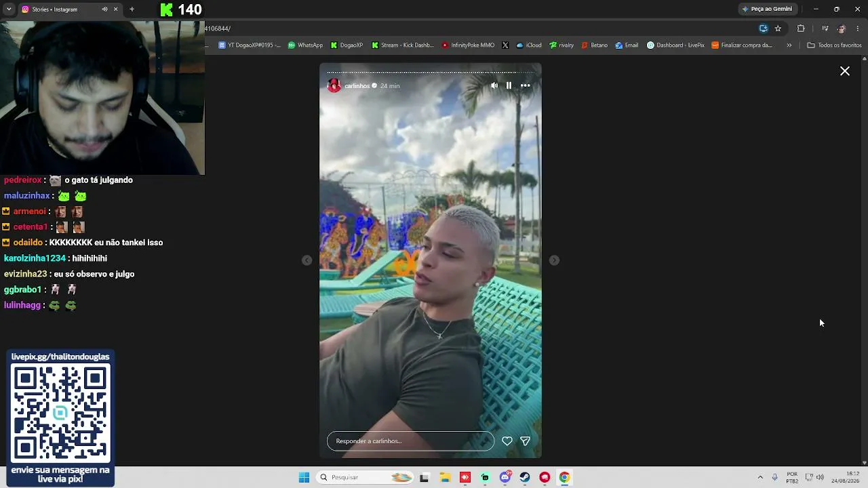The height and width of the screenshot is (488, 868).
Task: Open a new browser tab
Action: (x=132, y=9)
